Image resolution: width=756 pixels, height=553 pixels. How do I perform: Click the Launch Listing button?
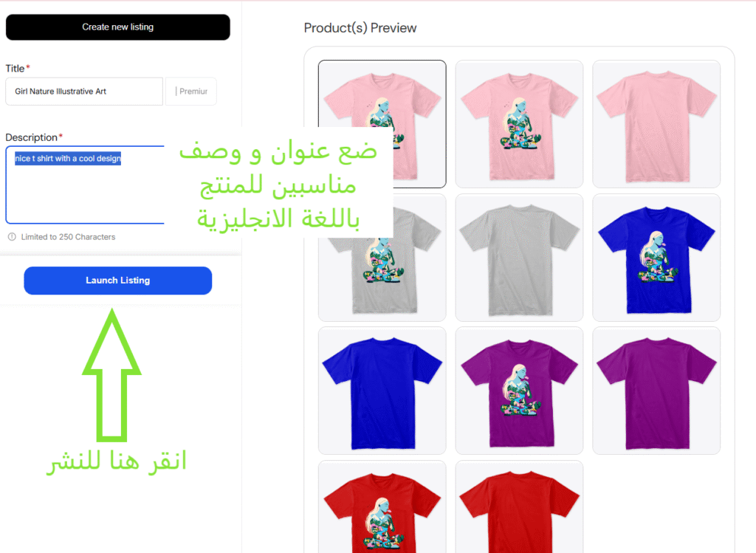pyautogui.click(x=117, y=281)
